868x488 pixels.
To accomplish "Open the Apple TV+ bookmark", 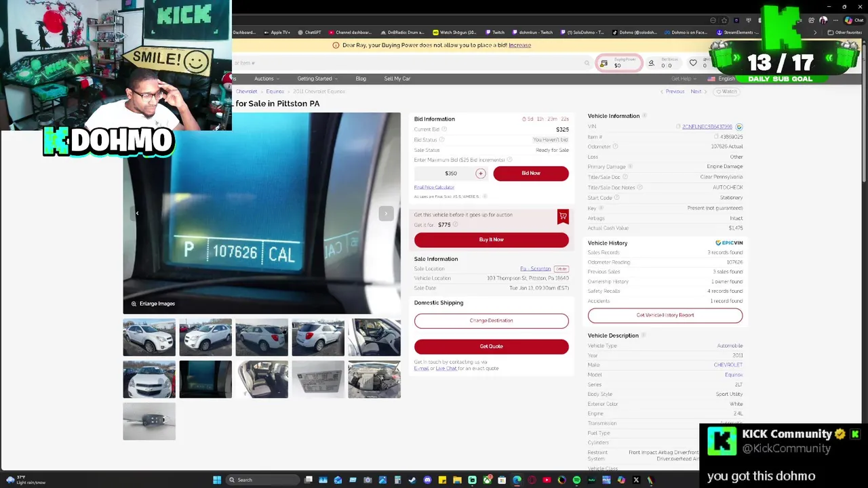I will [277, 33].
